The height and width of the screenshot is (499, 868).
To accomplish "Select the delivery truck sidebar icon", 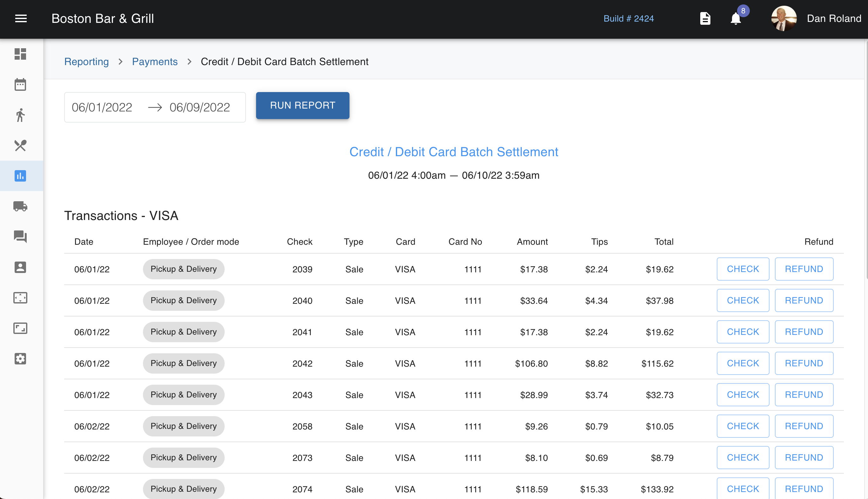I will pyautogui.click(x=20, y=206).
